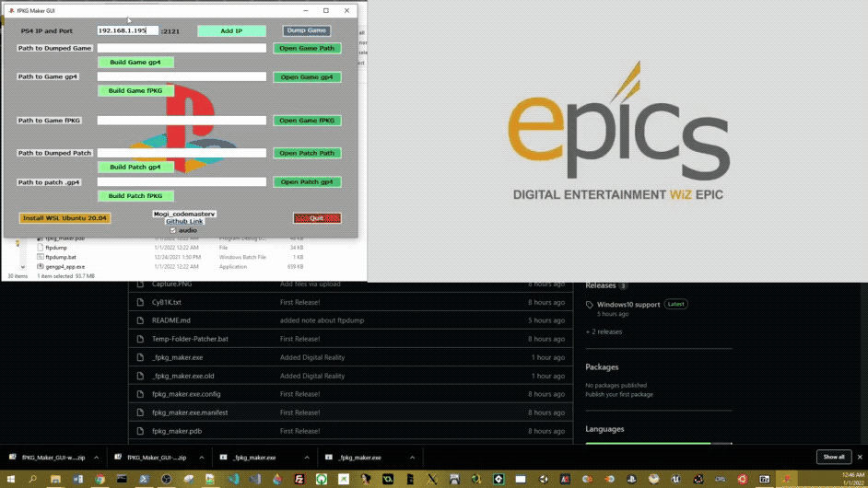Click the red Quit button
Viewport: 868px width, 488px height.
point(317,218)
